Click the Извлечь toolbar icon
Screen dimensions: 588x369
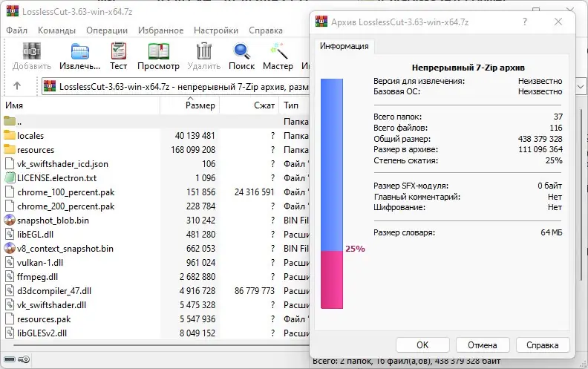point(80,51)
